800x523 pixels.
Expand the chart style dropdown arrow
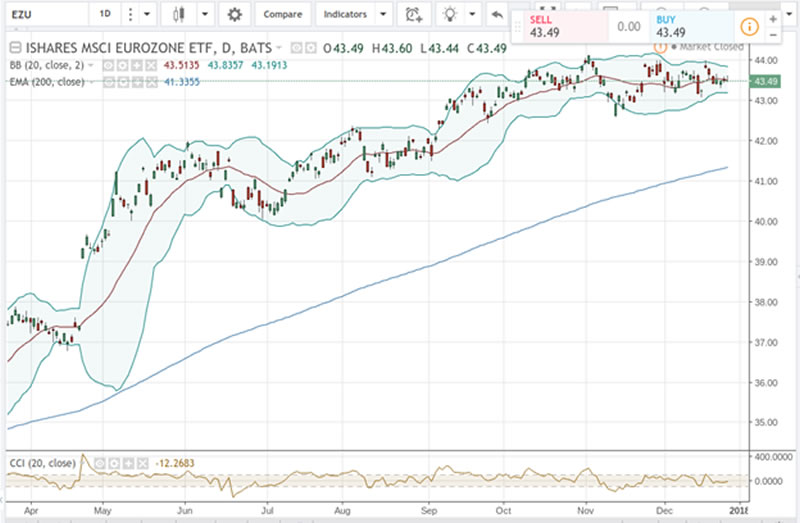pyautogui.click(x=205, y=15)
